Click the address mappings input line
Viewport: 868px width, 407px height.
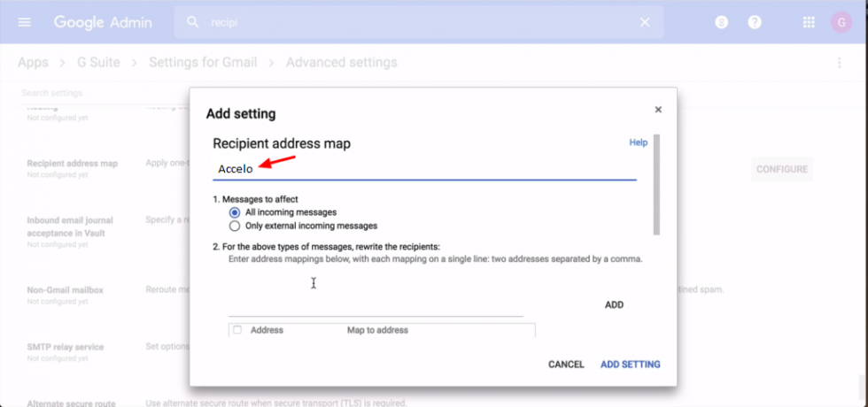pyautogui.click(x=375, y=306)
